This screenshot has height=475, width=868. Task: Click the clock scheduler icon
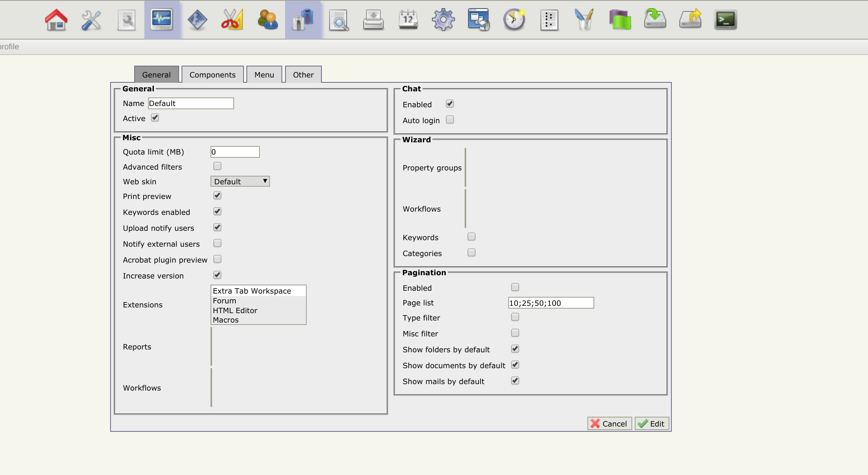pos(514,20)
